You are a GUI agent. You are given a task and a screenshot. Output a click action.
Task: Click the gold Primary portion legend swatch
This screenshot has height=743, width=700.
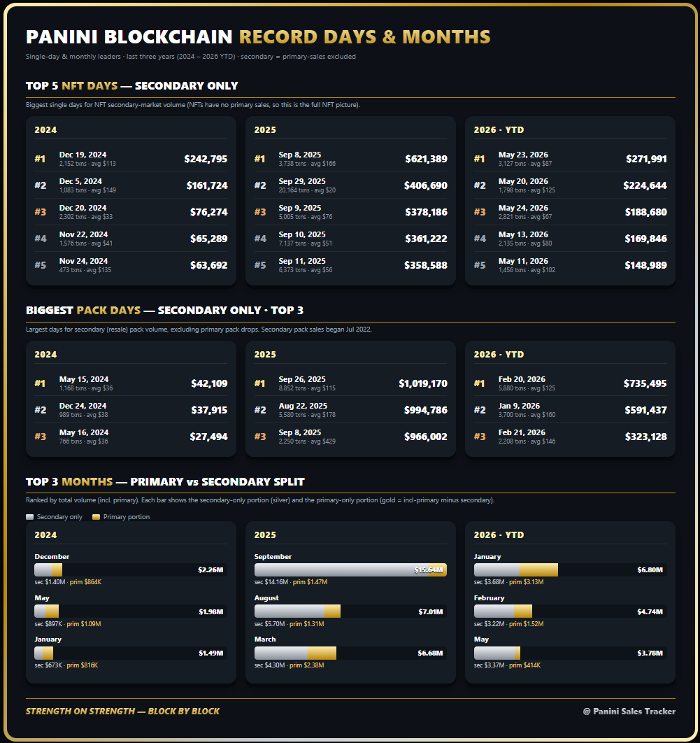tap(96, 517)
